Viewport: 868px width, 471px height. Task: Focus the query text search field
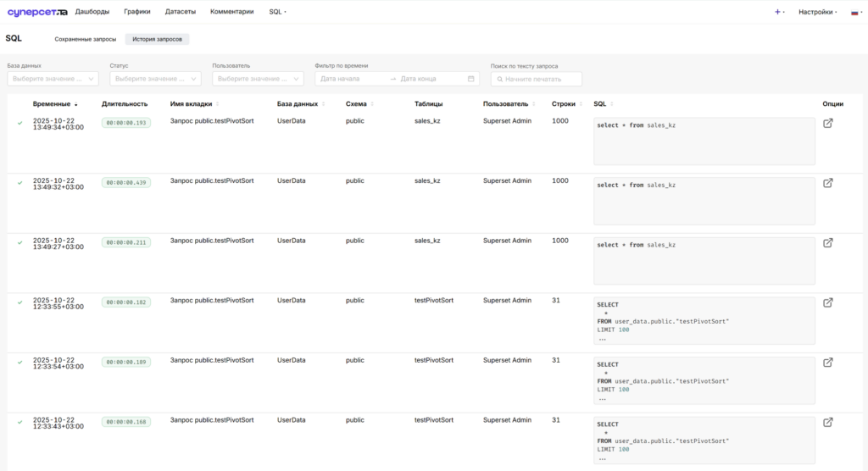[x=536, y=79]
